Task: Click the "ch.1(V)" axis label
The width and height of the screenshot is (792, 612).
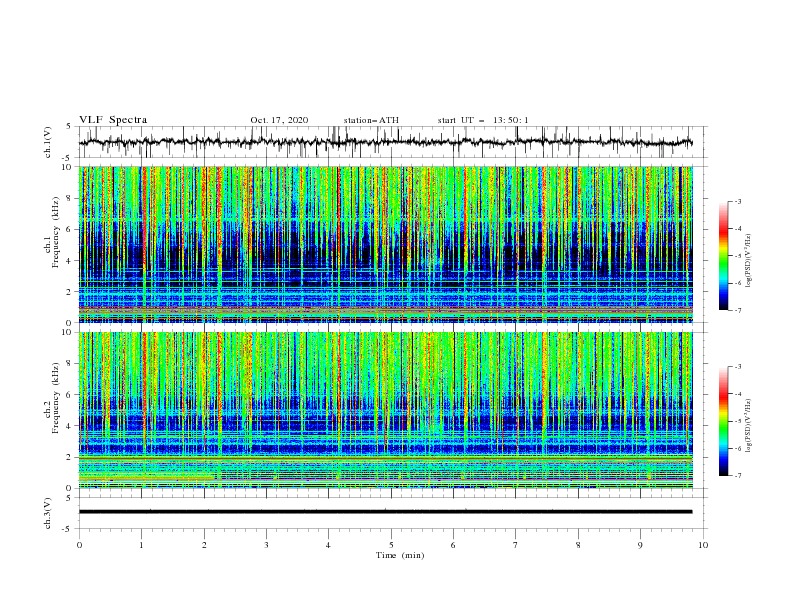Action: 48,142
